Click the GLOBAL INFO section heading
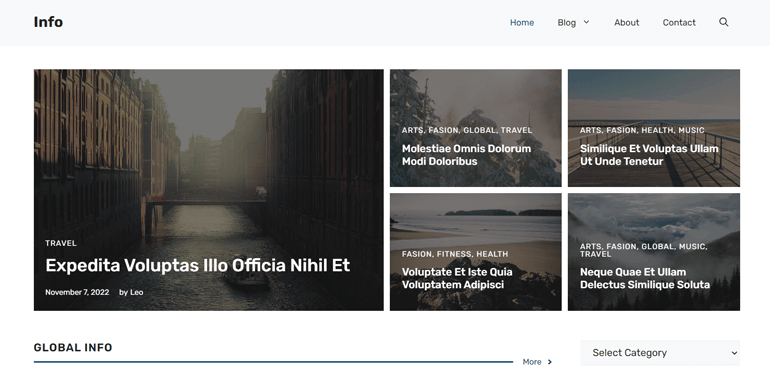 coord(73,348)
